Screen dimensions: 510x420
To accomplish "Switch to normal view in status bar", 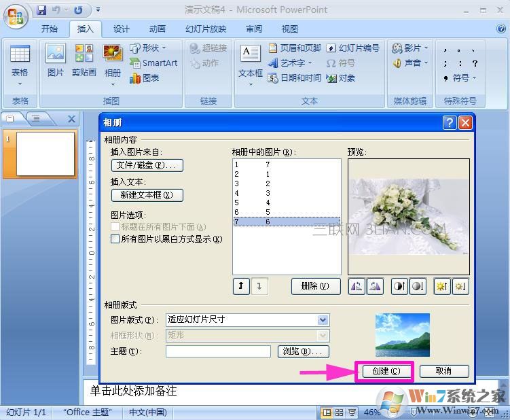I will [327, 413].
